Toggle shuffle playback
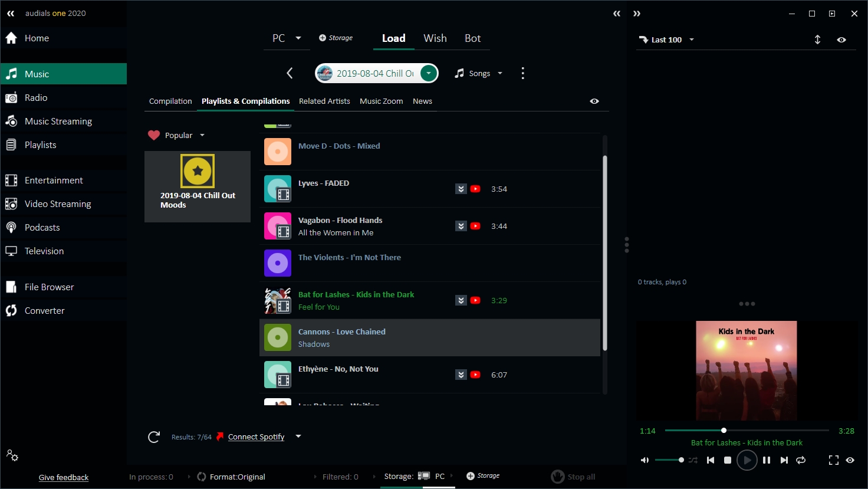868x489 pixels. 693,460
